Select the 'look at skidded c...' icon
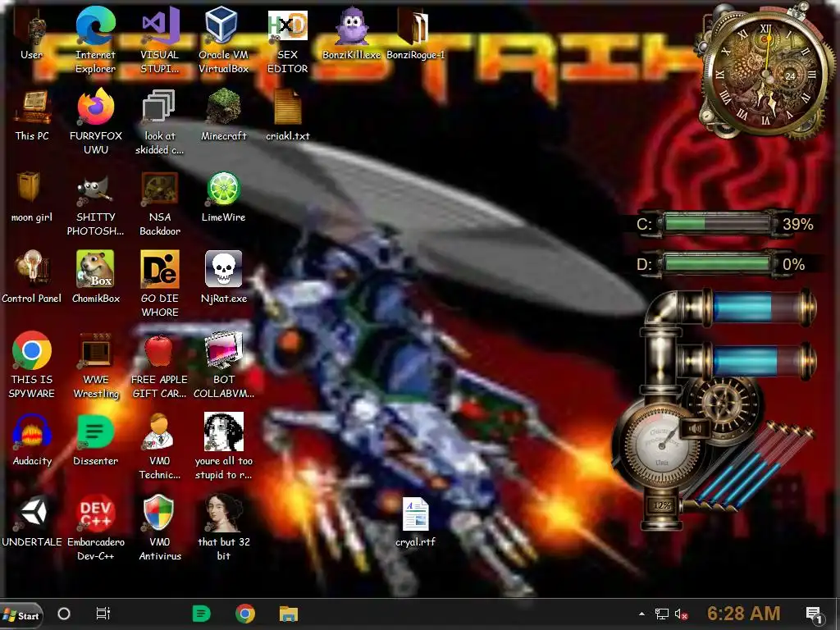 (160, 121)
